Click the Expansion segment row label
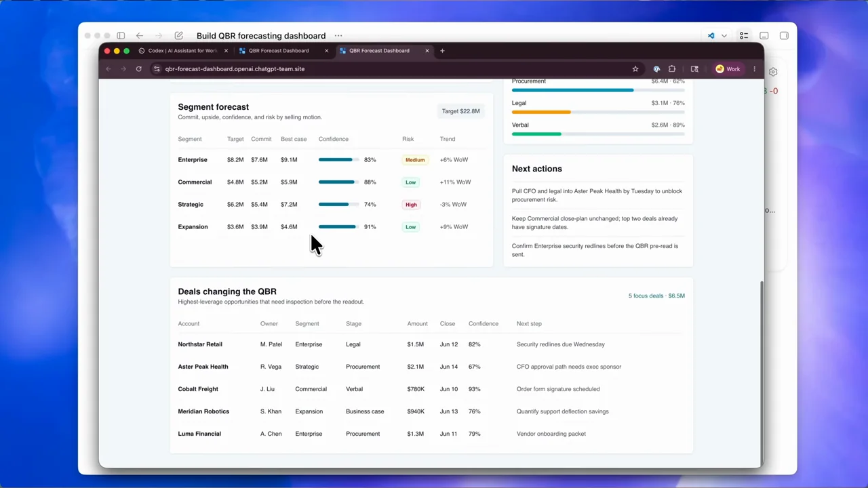 (x=193, y=227)
